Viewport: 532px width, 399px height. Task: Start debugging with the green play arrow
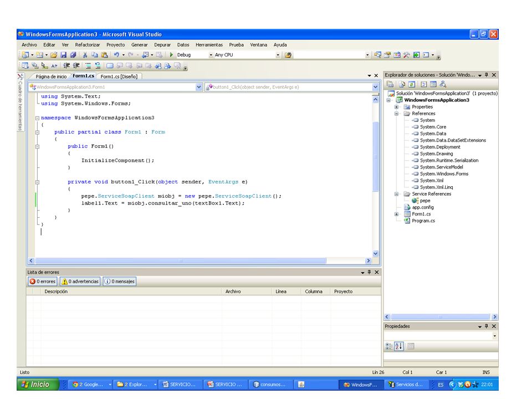171,55
